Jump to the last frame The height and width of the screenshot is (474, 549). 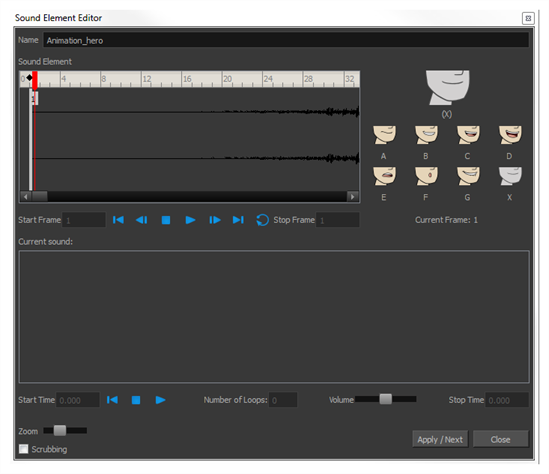(238, 220)
